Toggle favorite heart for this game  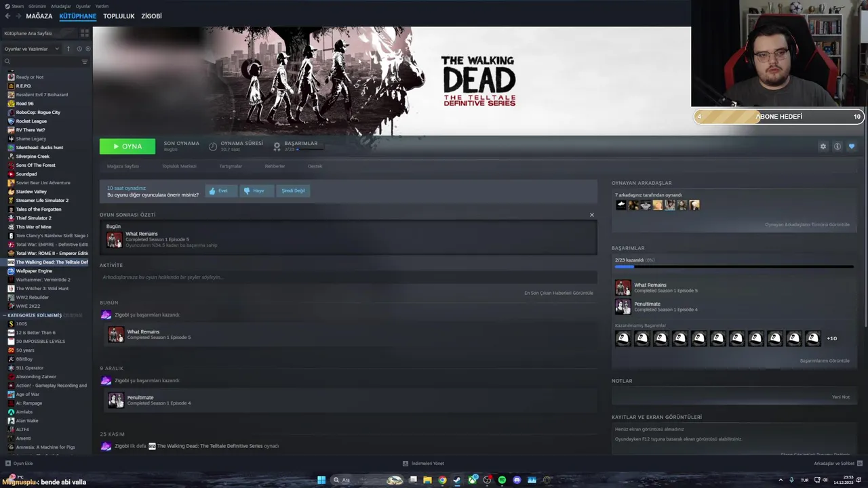tap(852, 146)
